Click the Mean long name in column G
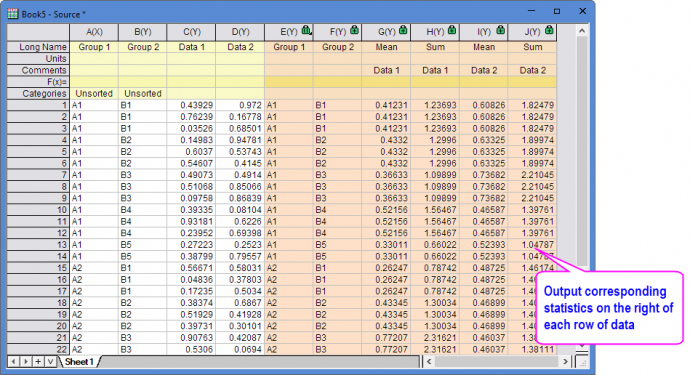690x375 pixels. pos(386,47)
